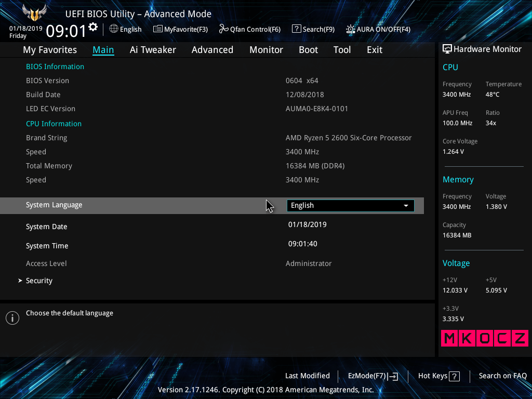Click Last Modified in footer
This screenshot has width=532, height=399.
point(308,376)
